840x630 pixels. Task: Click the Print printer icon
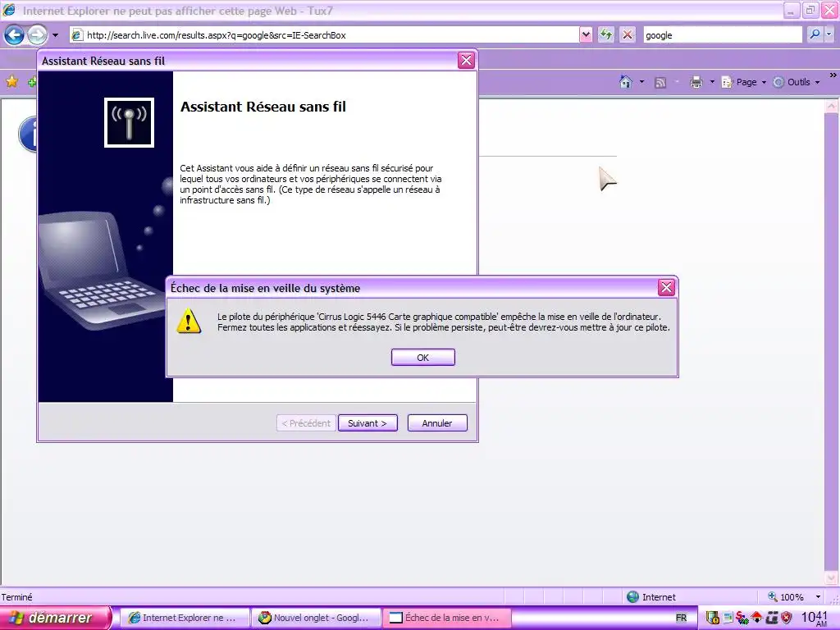pyautogui.click(x=696, y=82)
